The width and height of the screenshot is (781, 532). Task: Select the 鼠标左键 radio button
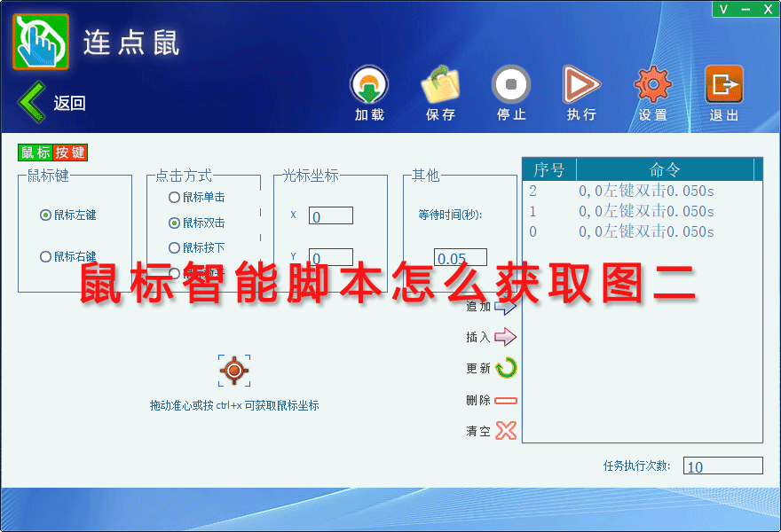tap(45, 215)
